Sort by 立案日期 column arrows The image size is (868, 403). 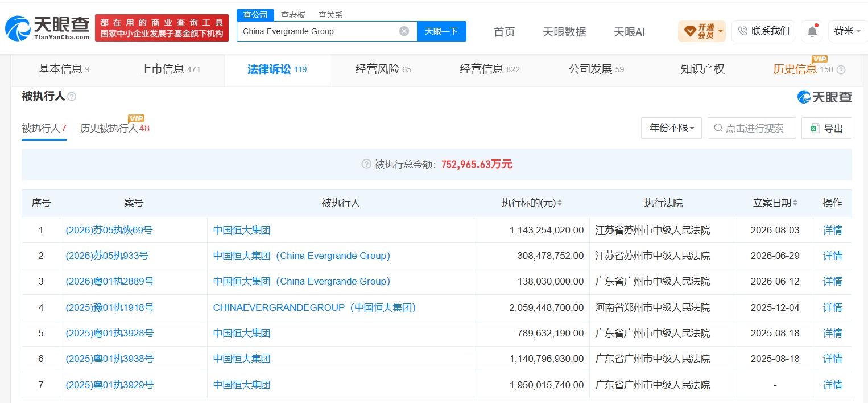(795, 203)
